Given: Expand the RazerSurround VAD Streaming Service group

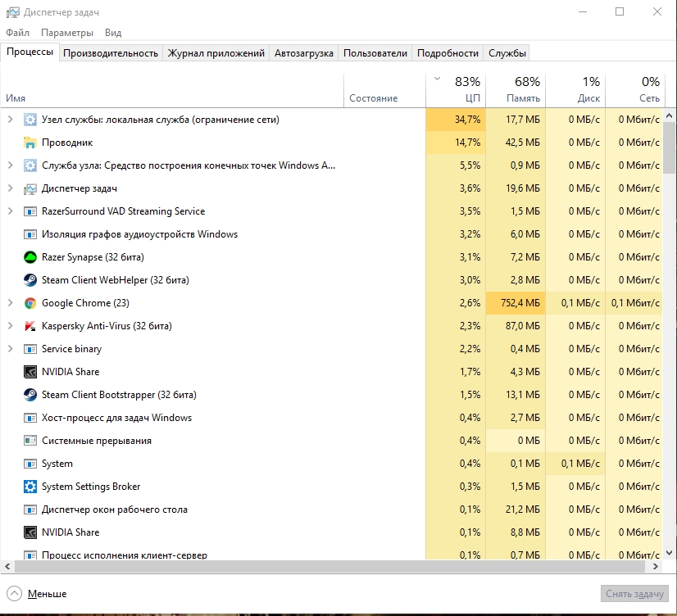Looking at the screenshot, I should (10, 211).
